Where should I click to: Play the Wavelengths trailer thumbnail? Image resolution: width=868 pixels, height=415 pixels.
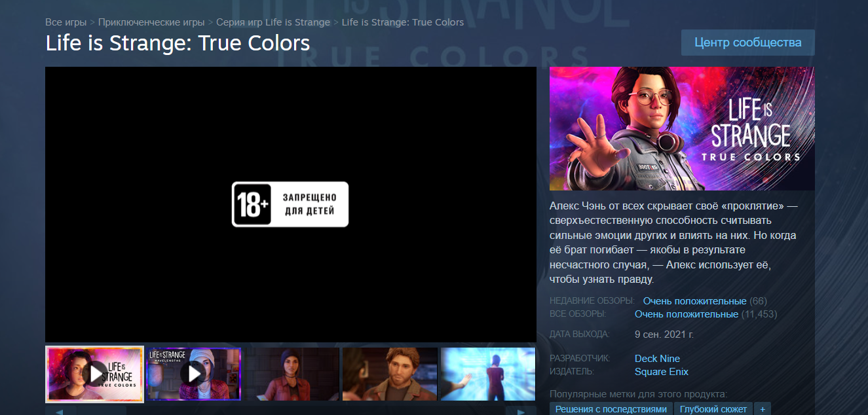(x=194, y=374)
